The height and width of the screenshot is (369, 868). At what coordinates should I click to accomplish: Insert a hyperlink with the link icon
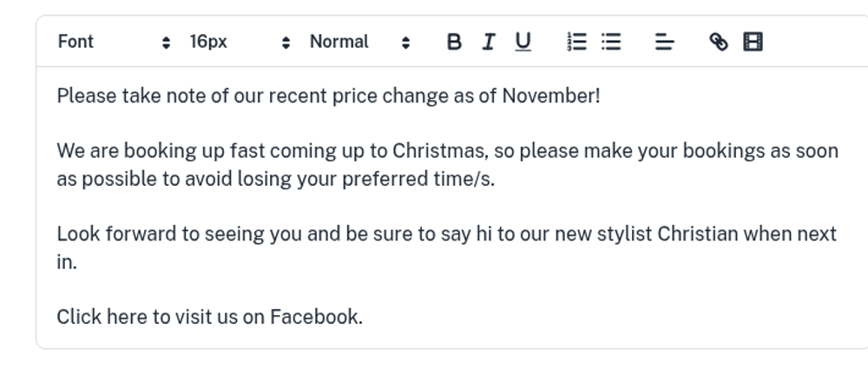point(719,42)
